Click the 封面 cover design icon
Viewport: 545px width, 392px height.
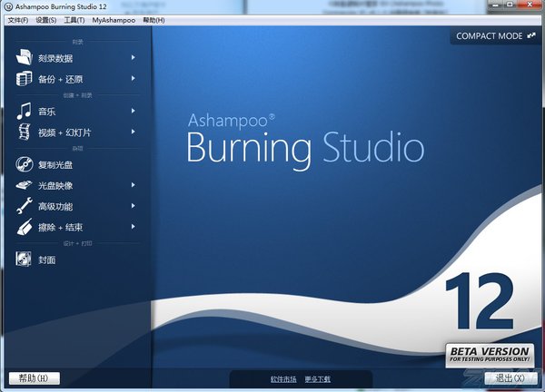click(24, 259)
